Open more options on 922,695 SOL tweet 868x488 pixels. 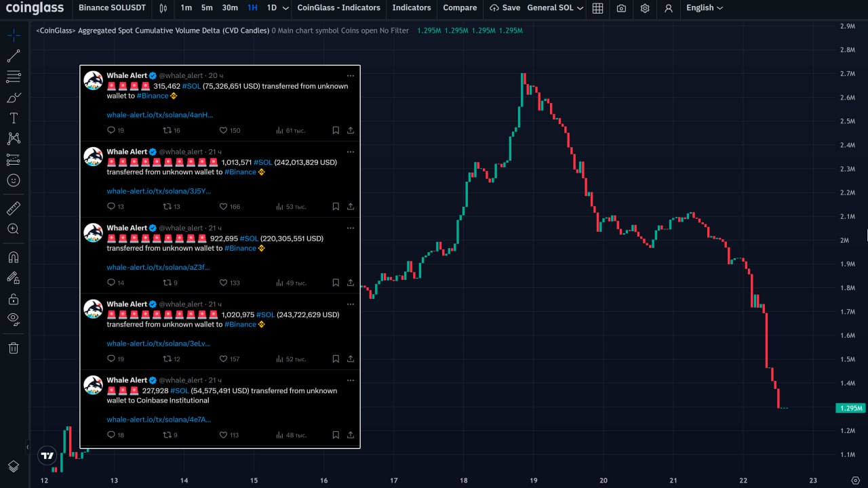tap(351, 228)
